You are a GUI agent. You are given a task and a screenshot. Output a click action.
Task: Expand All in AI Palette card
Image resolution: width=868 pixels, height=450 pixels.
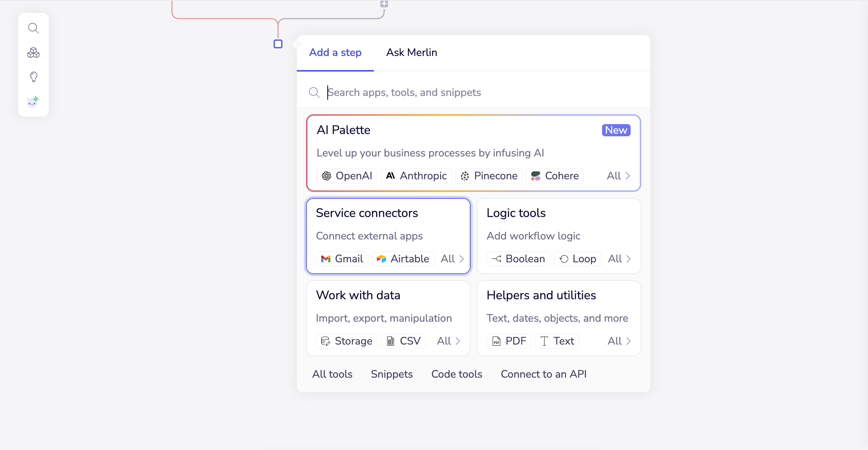(618, 176)
